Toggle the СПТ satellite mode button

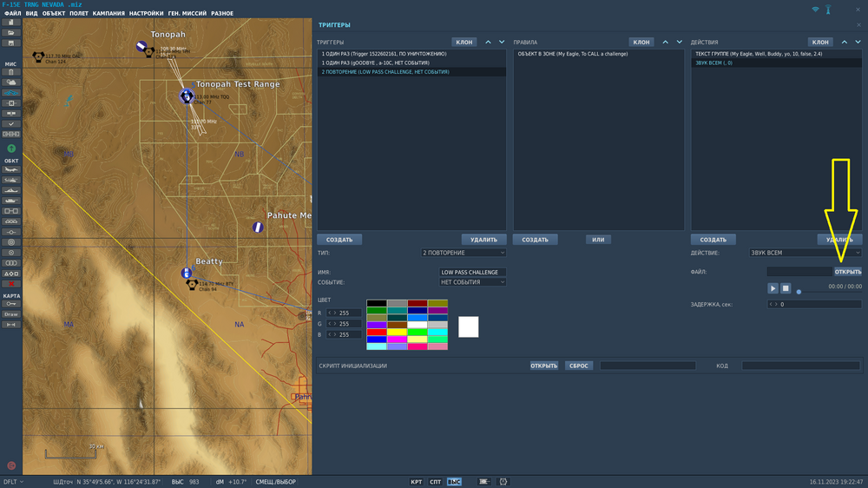click(x=436, y=481)
